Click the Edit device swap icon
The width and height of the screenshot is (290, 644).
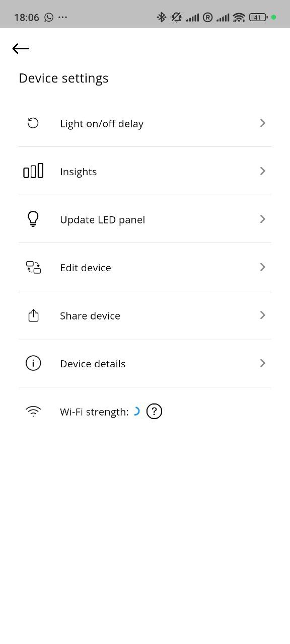click(x=33, y=267)
